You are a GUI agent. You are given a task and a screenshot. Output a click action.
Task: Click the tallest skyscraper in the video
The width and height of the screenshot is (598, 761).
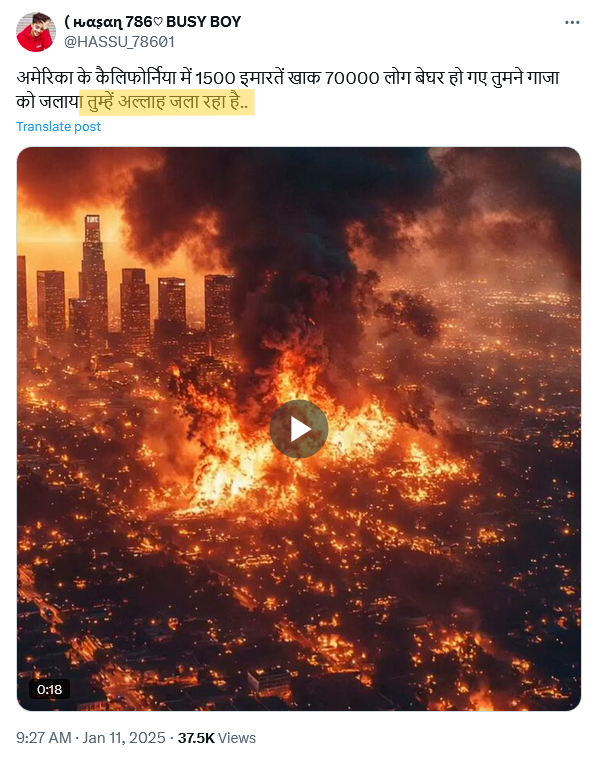pyautogui.click(x=94, y=277)
